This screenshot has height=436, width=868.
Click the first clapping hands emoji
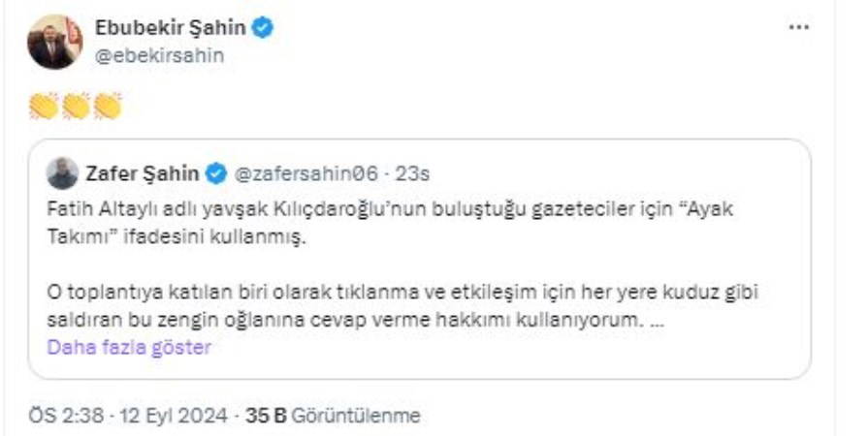tap(44, 107)
